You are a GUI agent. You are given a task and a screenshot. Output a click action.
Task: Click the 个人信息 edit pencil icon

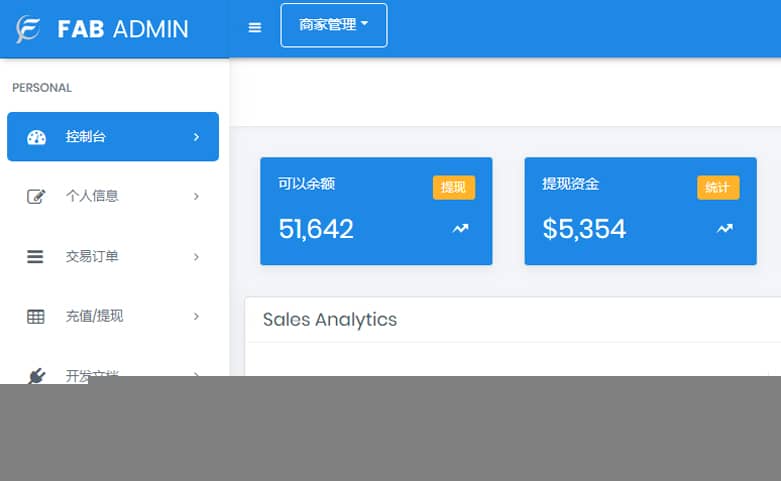coord(36,196)
